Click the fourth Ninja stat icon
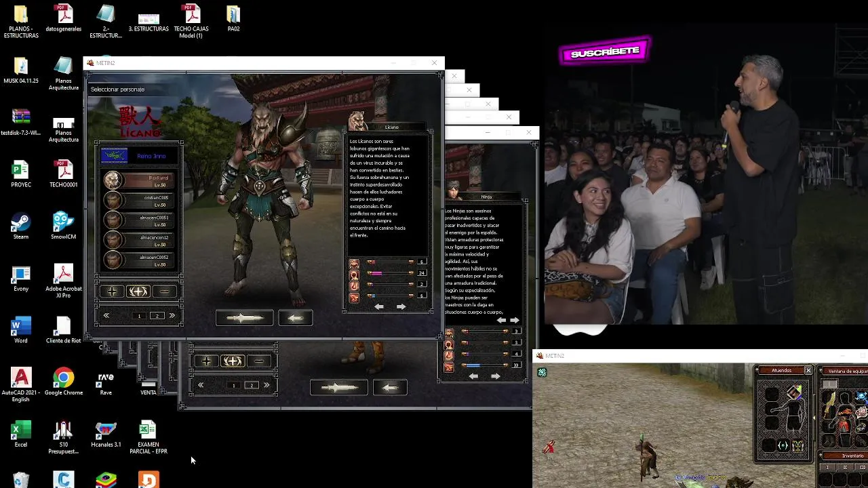Screen dimensions: 868x488 point(449,367)
